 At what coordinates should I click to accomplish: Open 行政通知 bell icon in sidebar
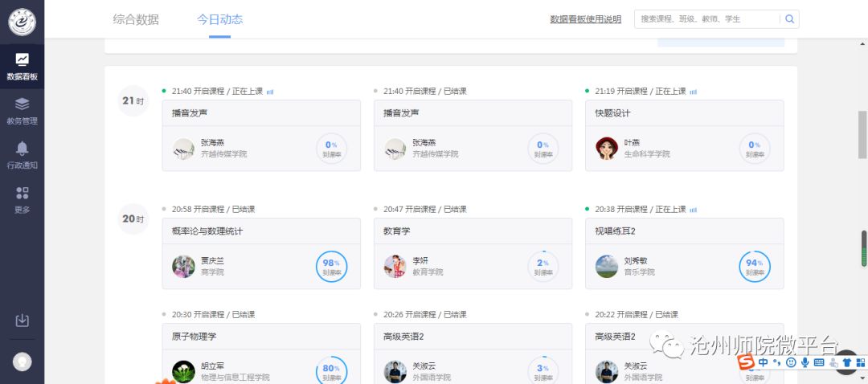[22, 154]
